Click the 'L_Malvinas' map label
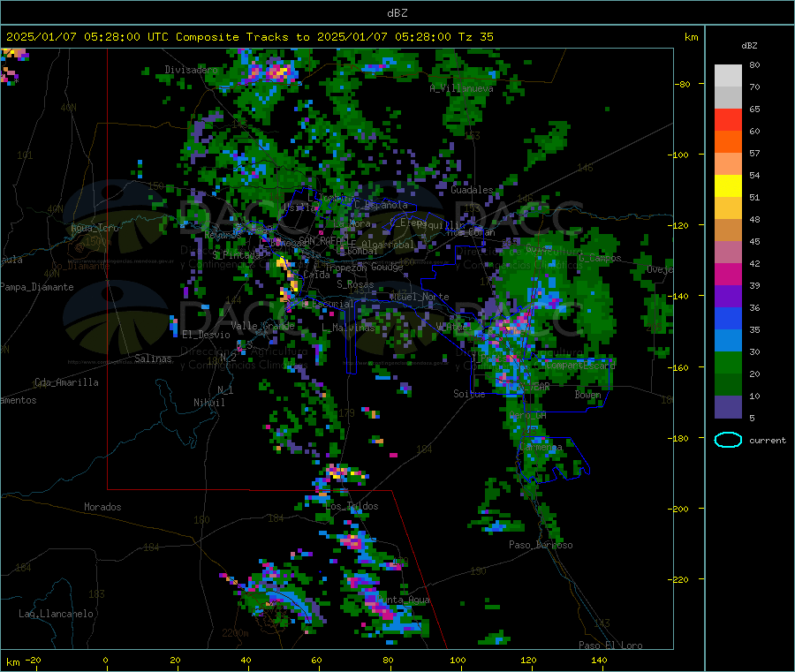Viewport: 795px width, 672px height. click(348, 328)
